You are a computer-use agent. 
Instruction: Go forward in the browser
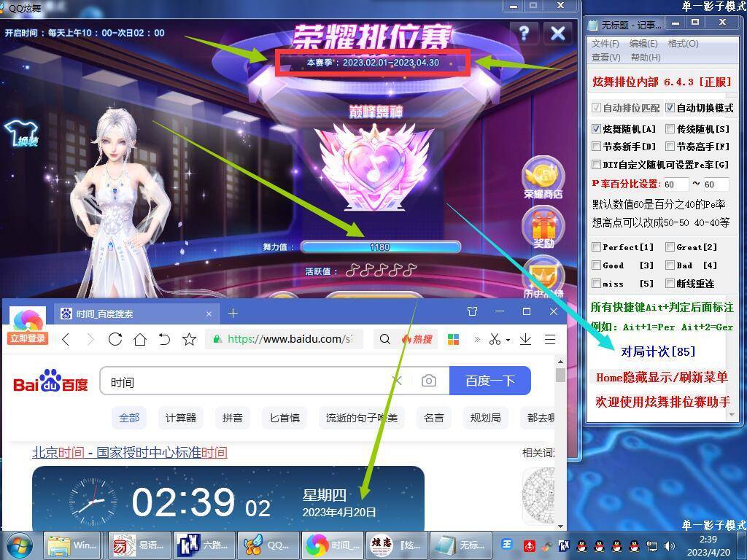pos(90,340)
